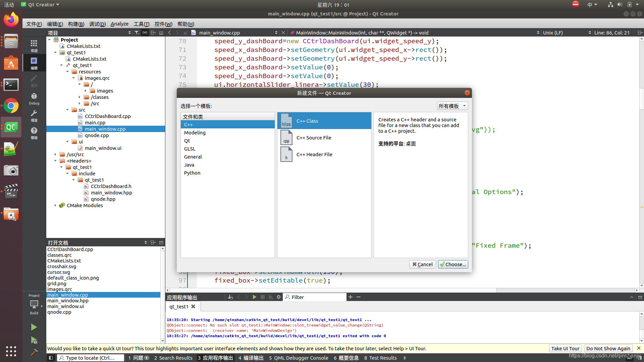Open the Welcome (欢迎) mode
This screenshot has height=362, width=644.
pos(34,46)
